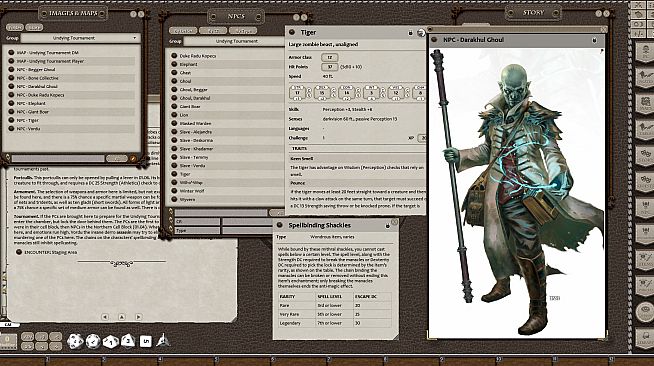Image resolution: width=654 pixels, height=366 pixels.
Task: Toggle the -2 modifier button
Action: (x=42, y=346)
